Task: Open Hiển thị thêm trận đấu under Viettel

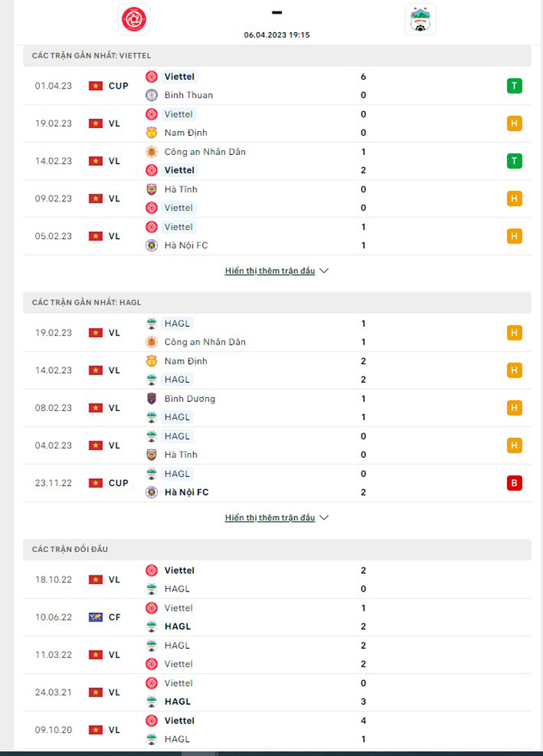Action: pos(270,271)
